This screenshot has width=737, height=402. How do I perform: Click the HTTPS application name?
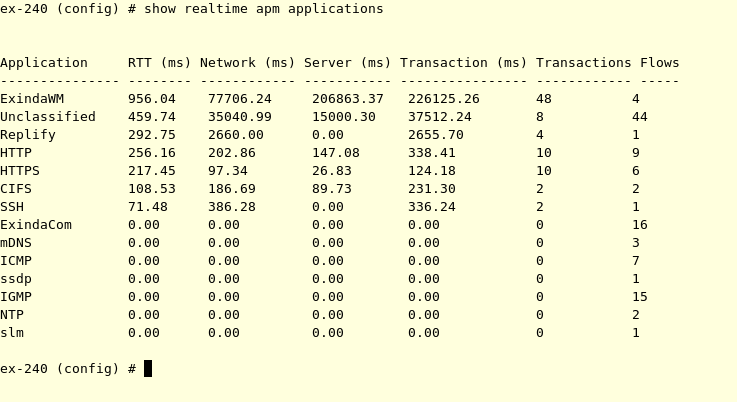(x=20, y=171)
